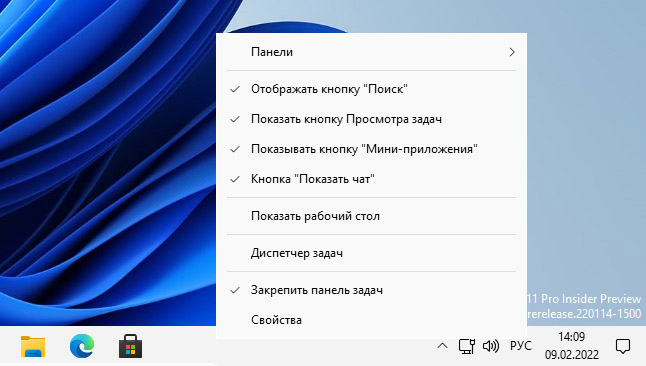The image size is (646, 366).
Task: Switch input language via РУС indicator
Action: [x=521, y=346]
